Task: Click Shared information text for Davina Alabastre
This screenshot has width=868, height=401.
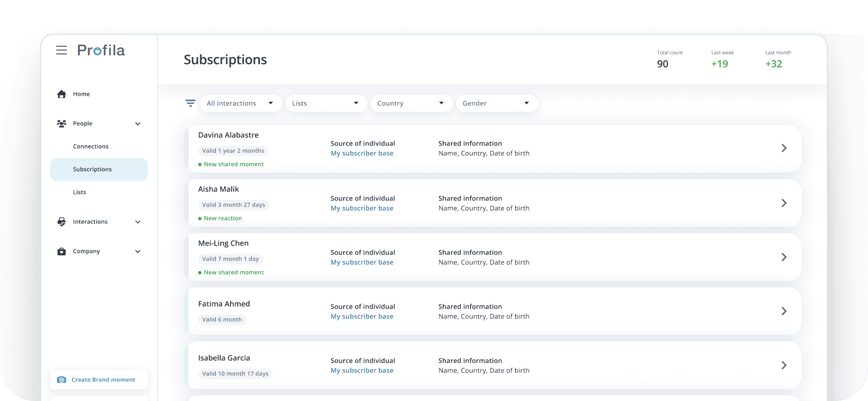Action: click(470, 143)
